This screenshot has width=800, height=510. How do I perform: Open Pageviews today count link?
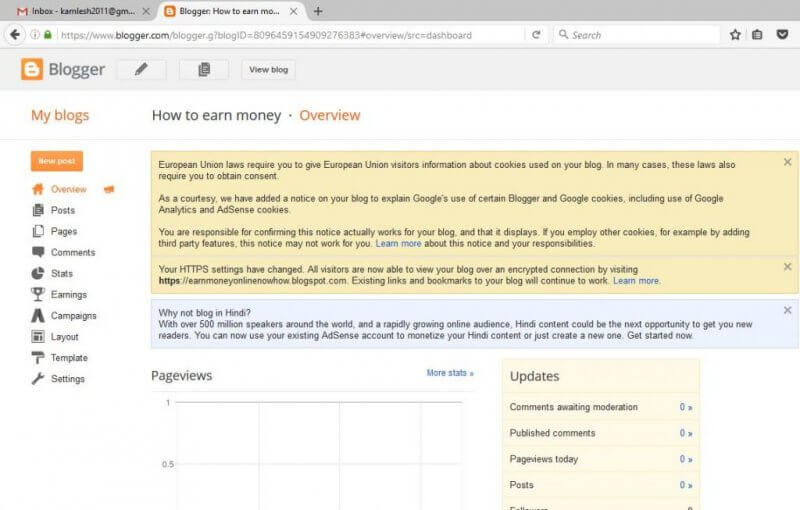[x=686, y=459]
